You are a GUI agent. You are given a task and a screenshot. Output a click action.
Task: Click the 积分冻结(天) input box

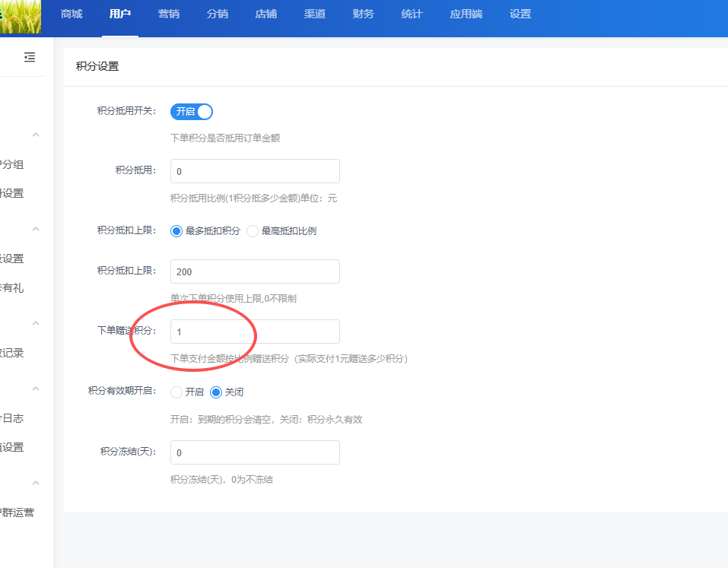(255, 452)
